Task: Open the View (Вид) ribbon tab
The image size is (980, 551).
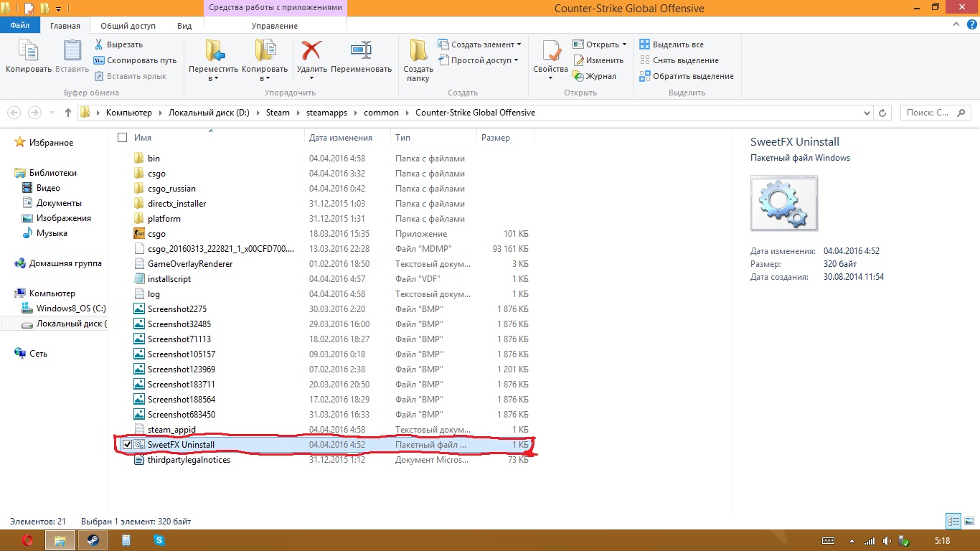Action: point(184,26)
